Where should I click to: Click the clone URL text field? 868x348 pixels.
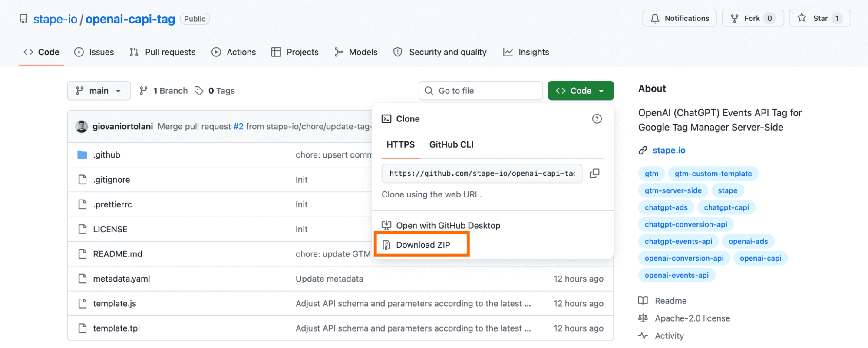(482, 174)
